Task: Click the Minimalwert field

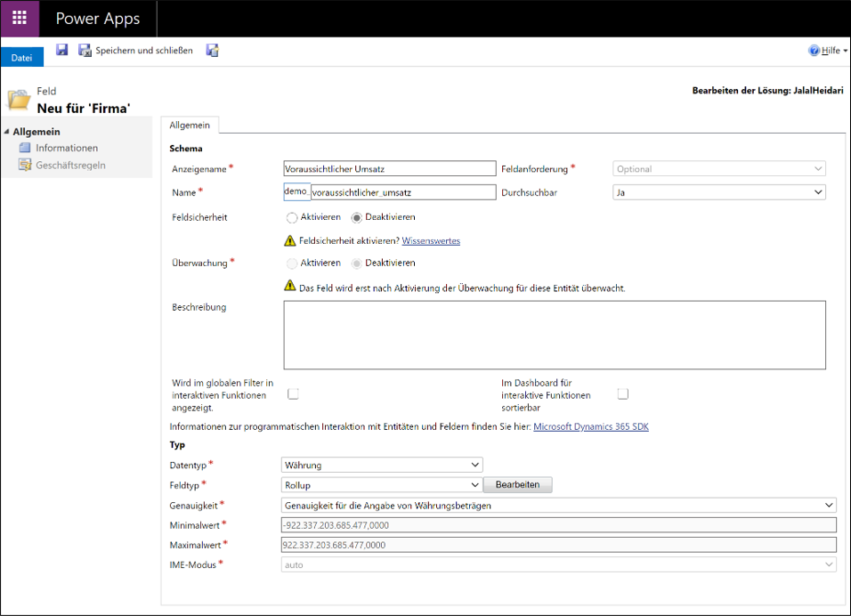Action: click(558, 525)
